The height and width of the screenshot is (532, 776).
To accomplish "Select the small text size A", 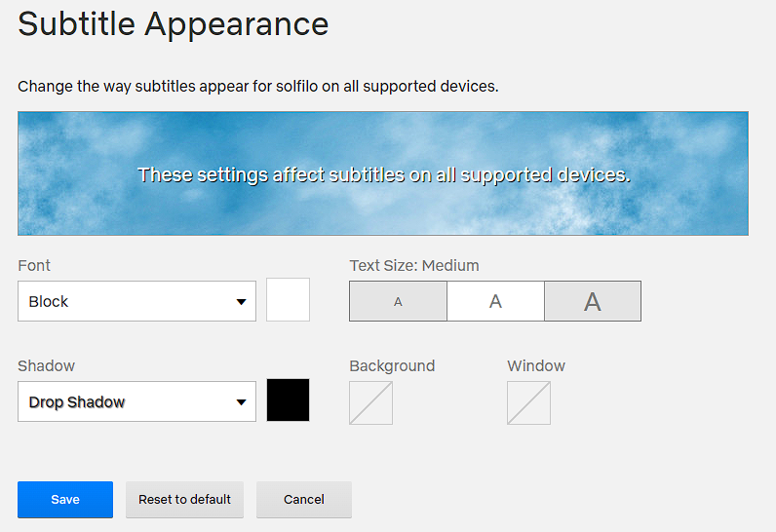I will 398,302.
